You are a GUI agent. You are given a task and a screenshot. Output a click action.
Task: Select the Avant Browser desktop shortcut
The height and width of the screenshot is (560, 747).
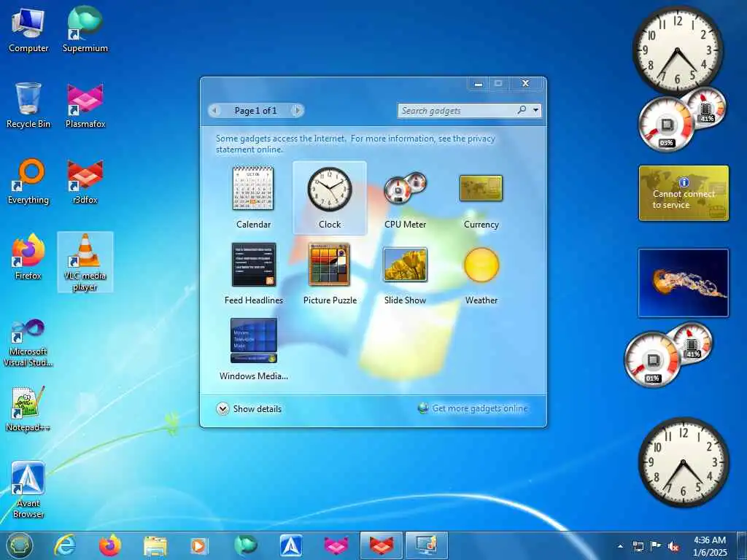[x=28, y=489]
